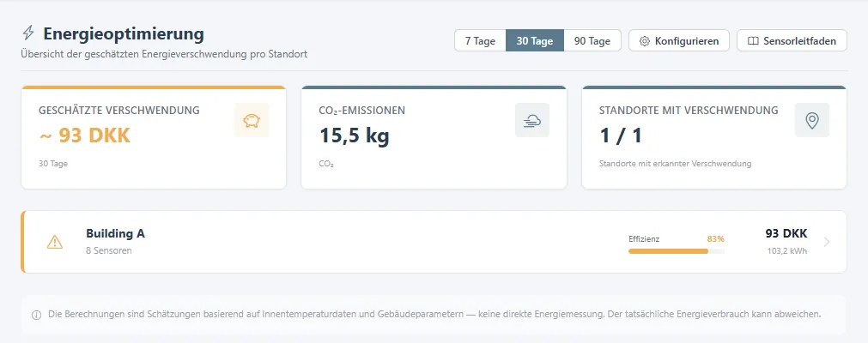Open the Building A location row

pos(434,242)
